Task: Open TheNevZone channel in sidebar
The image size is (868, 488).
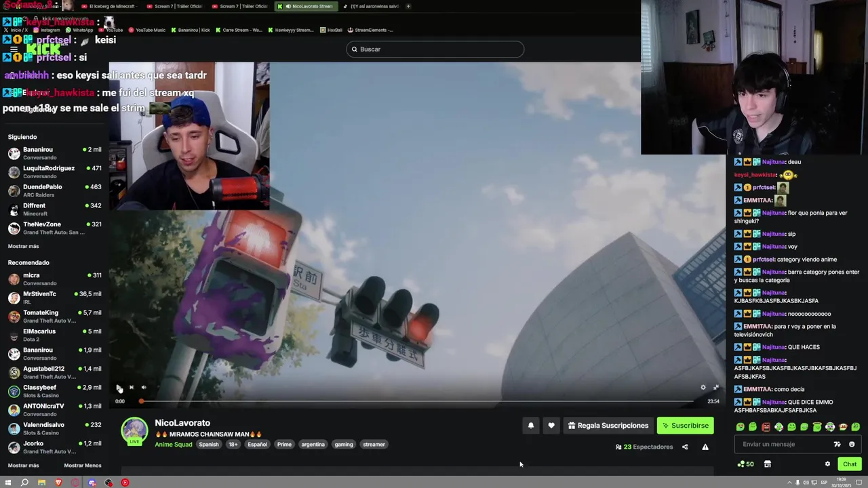Action: coord(54,228)
